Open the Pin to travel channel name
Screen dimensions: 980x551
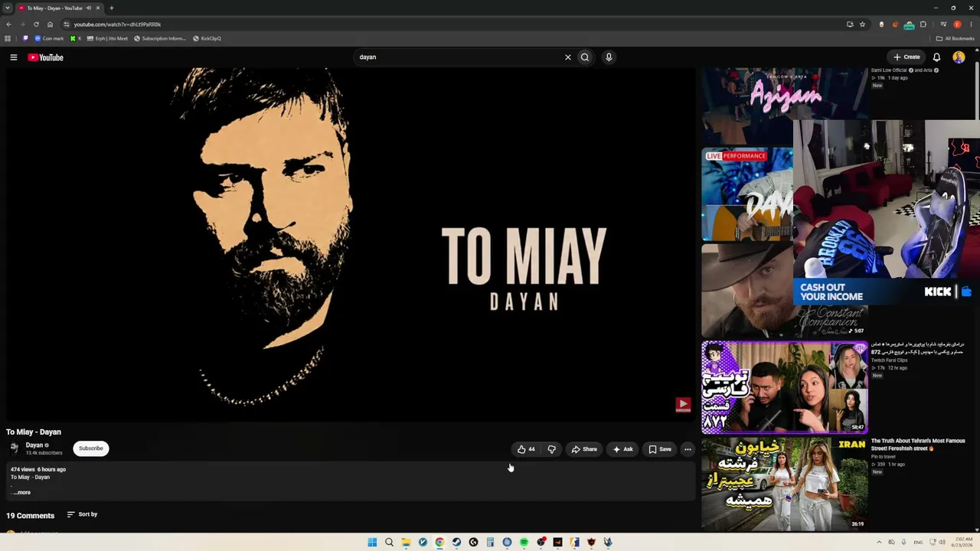point(884,457)
